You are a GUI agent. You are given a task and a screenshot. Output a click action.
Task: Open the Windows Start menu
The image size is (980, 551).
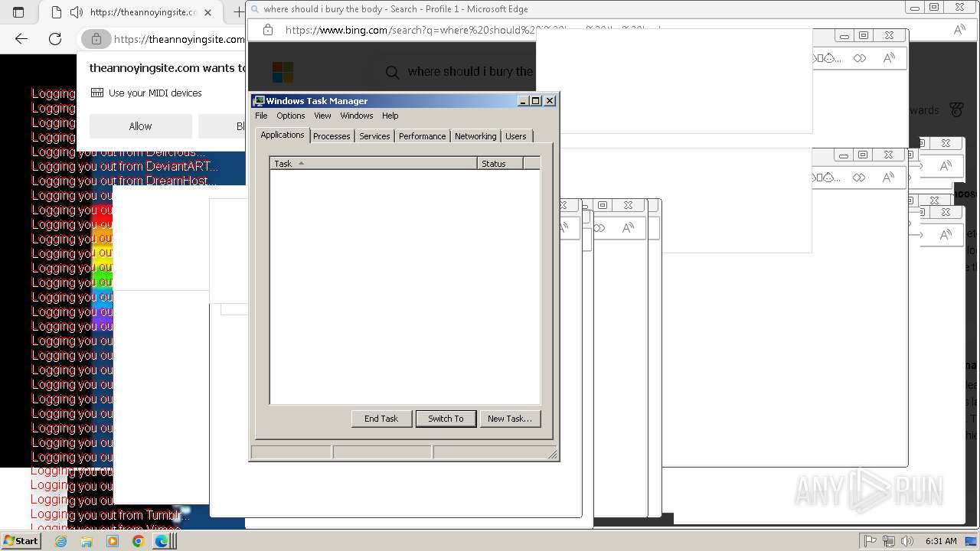(21, 540)
